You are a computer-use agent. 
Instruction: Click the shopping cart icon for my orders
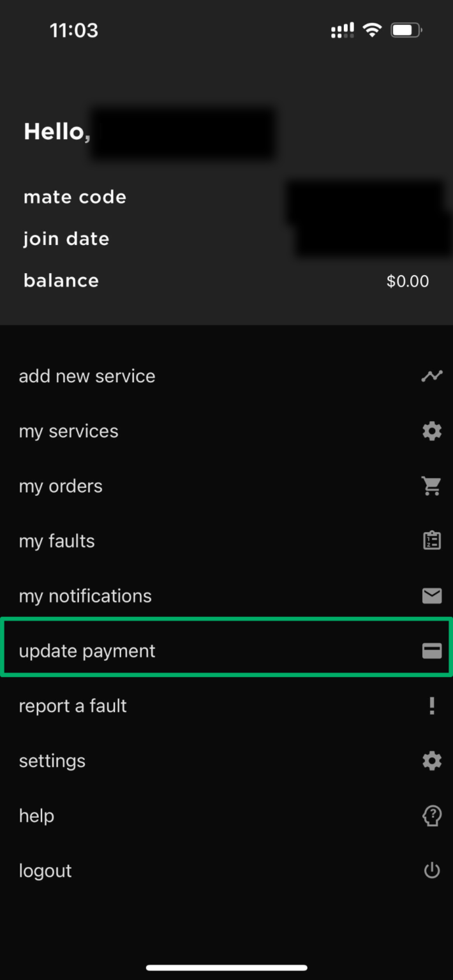[431, 486]
